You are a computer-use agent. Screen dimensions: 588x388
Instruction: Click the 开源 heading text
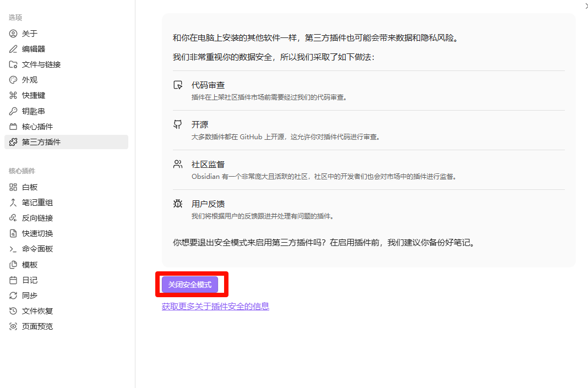200,124
